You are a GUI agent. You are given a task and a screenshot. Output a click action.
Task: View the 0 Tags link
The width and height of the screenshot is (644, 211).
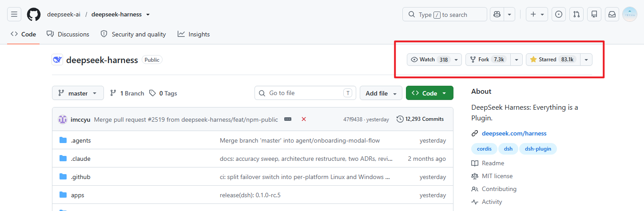[x=163, y=93]
